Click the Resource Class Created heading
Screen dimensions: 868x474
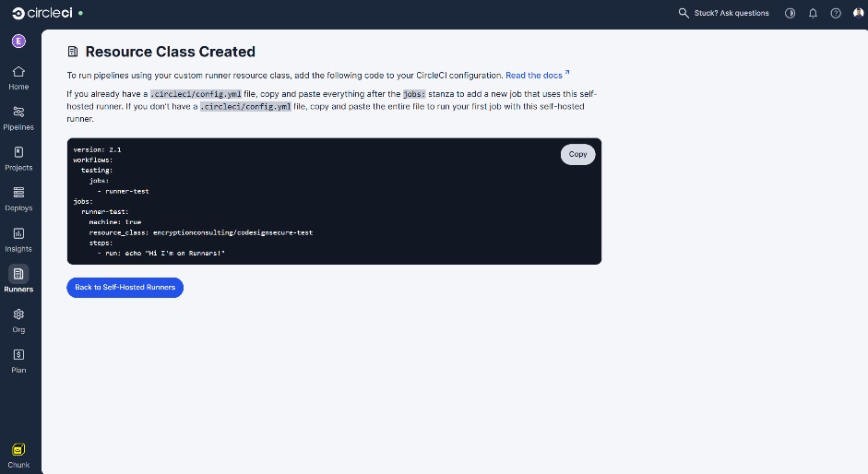tap(170, 52)
